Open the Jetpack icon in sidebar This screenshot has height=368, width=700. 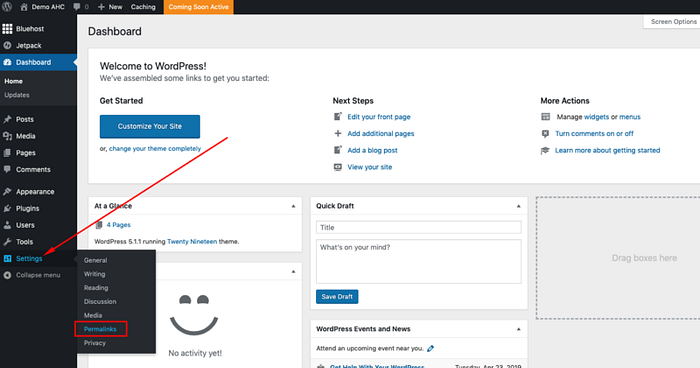[x=7, y=45]
